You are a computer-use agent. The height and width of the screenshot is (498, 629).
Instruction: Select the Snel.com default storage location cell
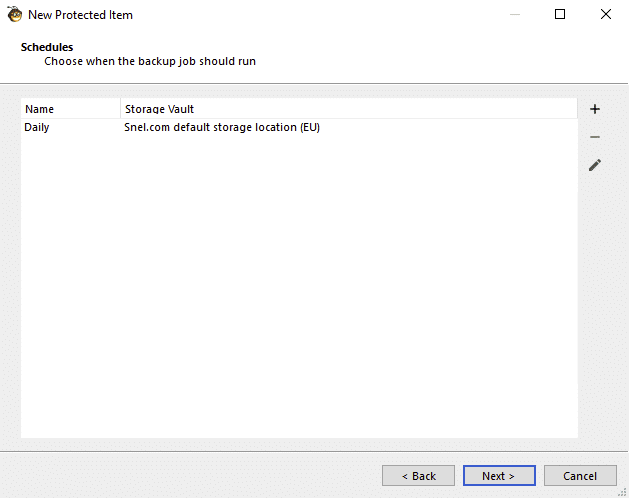[x=222, y=127]
